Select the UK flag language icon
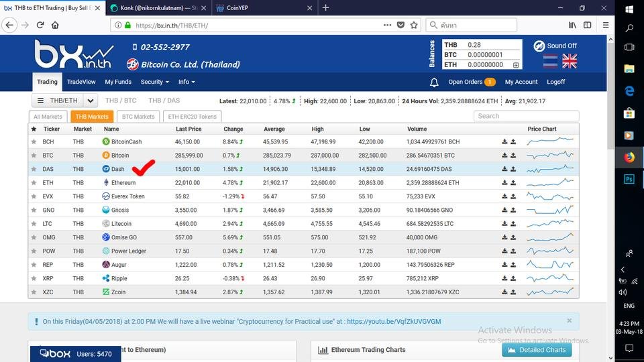Screen dimensions: 644x362 pos(570,61)
